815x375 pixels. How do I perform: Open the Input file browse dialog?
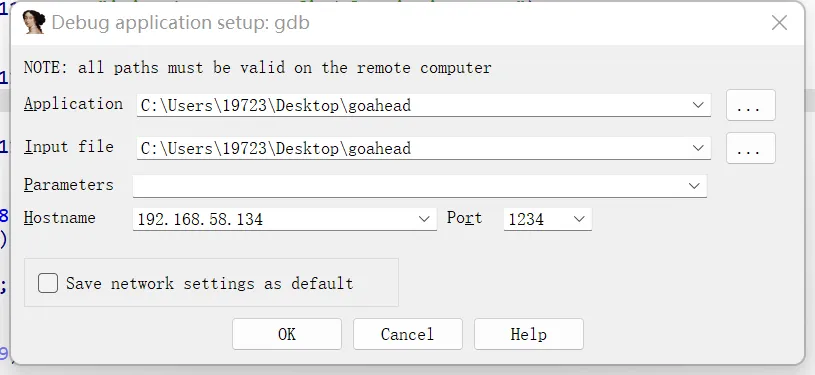tap(751, 148)
